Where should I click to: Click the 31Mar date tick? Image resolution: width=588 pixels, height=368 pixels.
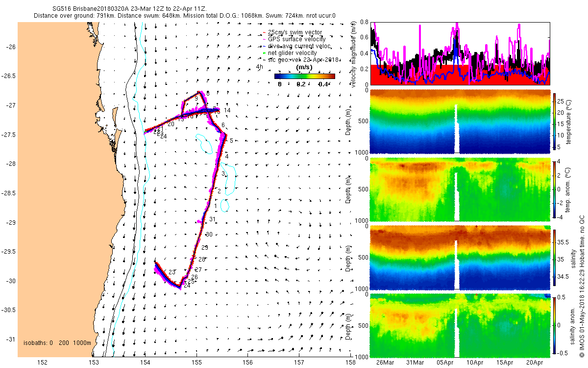pyautogui.click(x=415, y=363)
